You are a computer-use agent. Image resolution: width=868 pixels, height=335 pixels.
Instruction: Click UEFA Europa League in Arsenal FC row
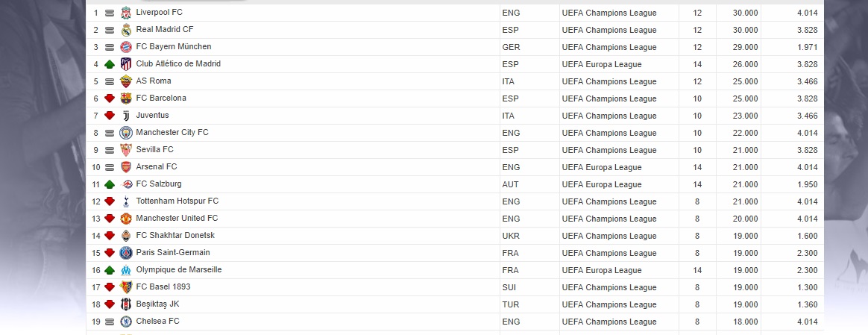(602, 167)
